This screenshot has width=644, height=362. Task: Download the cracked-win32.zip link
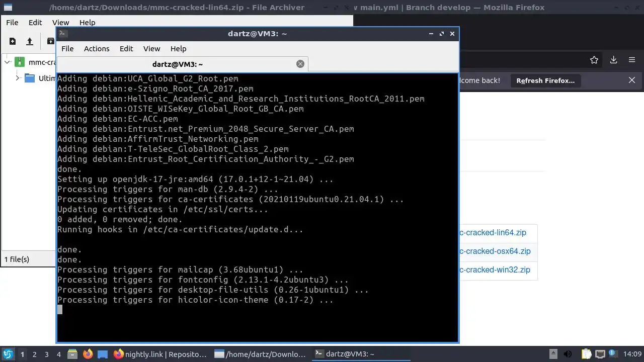click(495, 270)
